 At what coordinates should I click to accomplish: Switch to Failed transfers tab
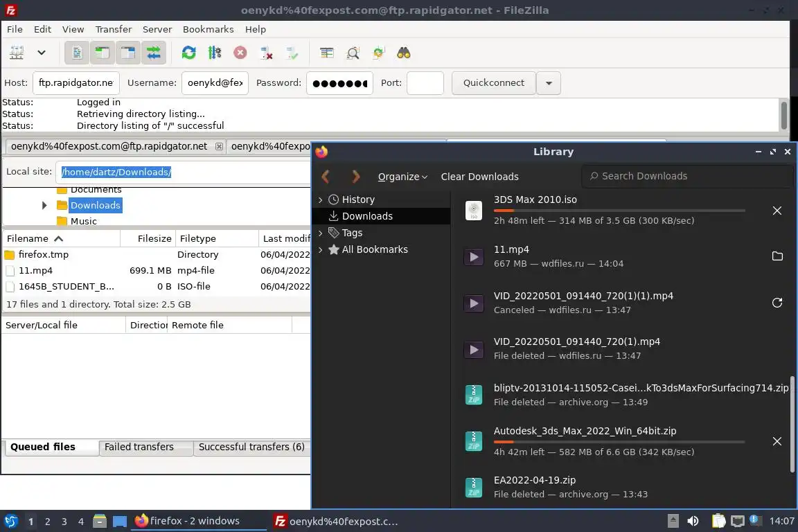click(x=145, y=447)
